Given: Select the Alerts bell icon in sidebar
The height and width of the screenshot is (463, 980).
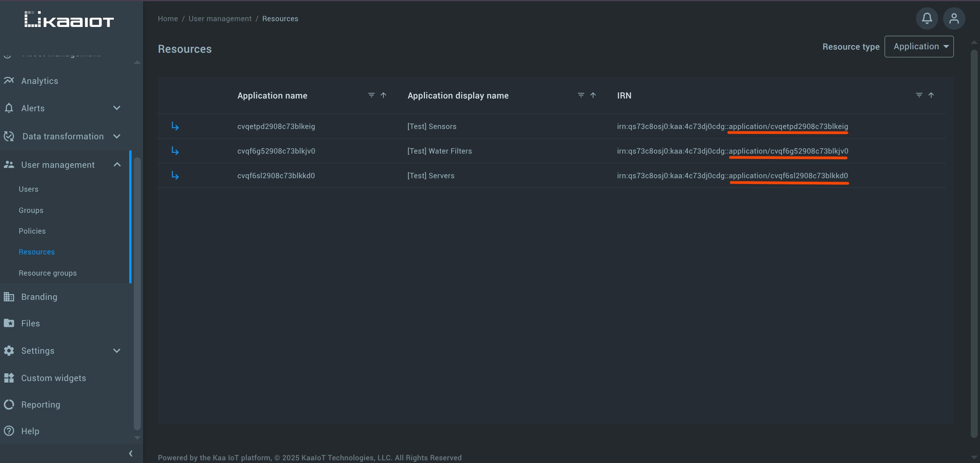Looking at the screenshot, I should point(9,108).
